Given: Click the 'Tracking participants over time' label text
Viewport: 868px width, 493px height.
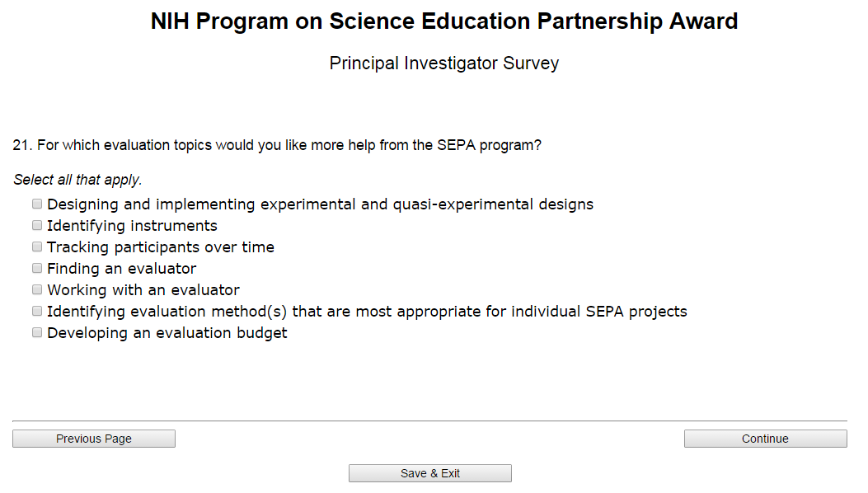Looking at the screenshot, I should (x=161, y=247).
